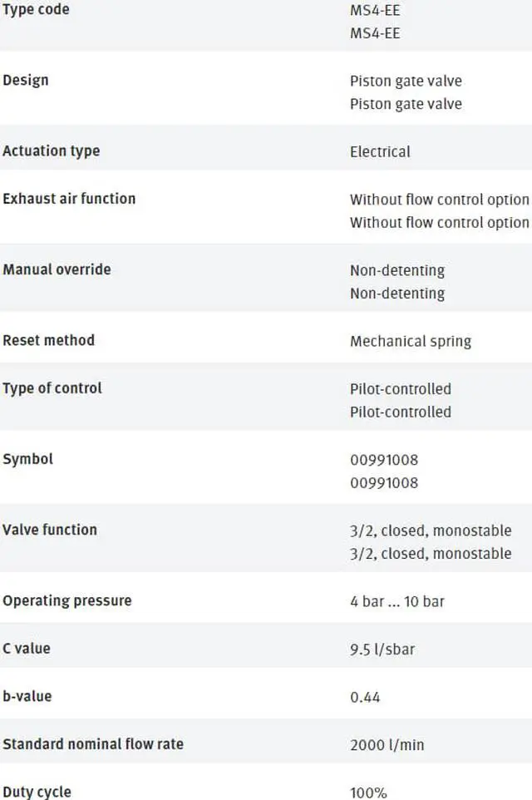
Task: Click the Duty cycle label
Action: (x=37, y=792)
